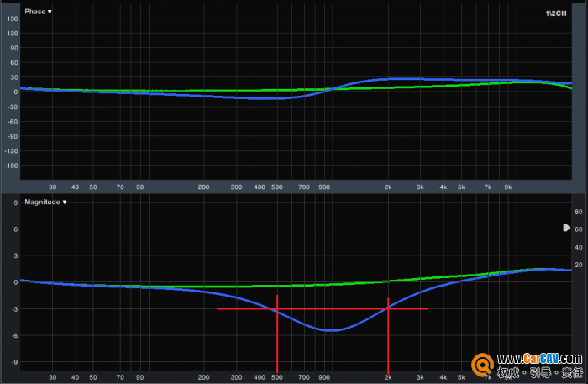Click the -150 label on the phase scale
Screen dimensions: 588x384
10,166
